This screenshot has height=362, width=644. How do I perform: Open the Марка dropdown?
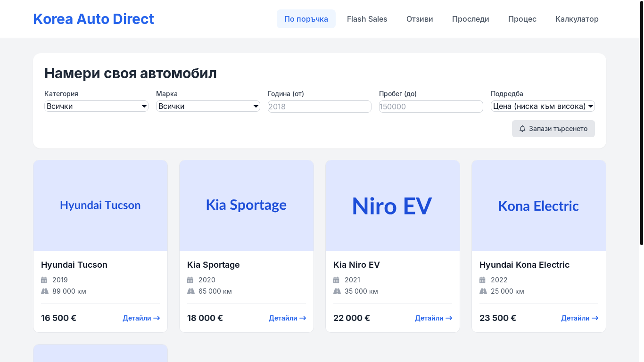(x=208, y=106)
